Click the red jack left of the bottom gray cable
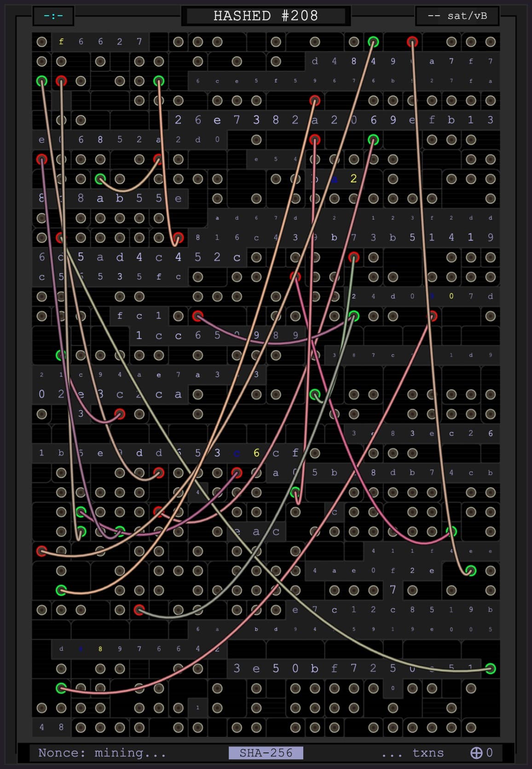532x769 pixels. 139,610
